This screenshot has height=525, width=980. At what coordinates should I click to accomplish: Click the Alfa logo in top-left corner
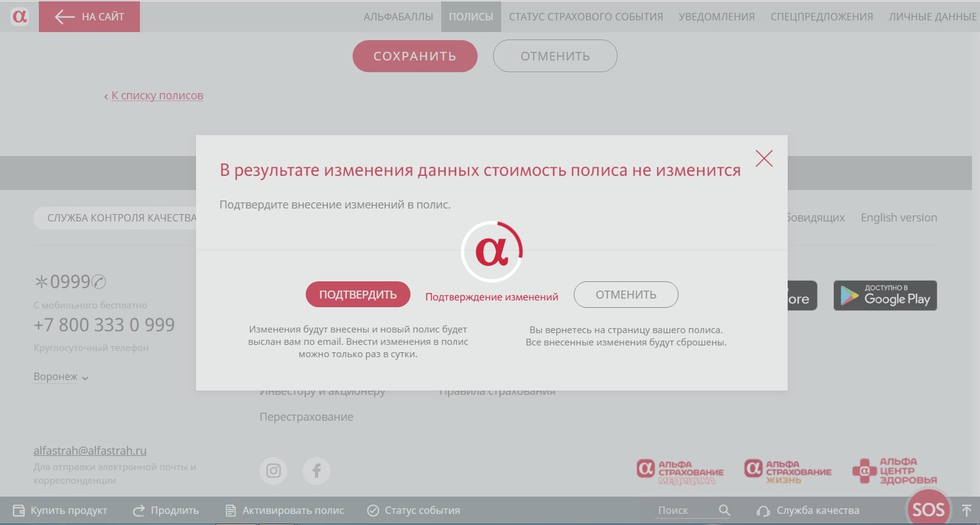(x=20, y=17)
